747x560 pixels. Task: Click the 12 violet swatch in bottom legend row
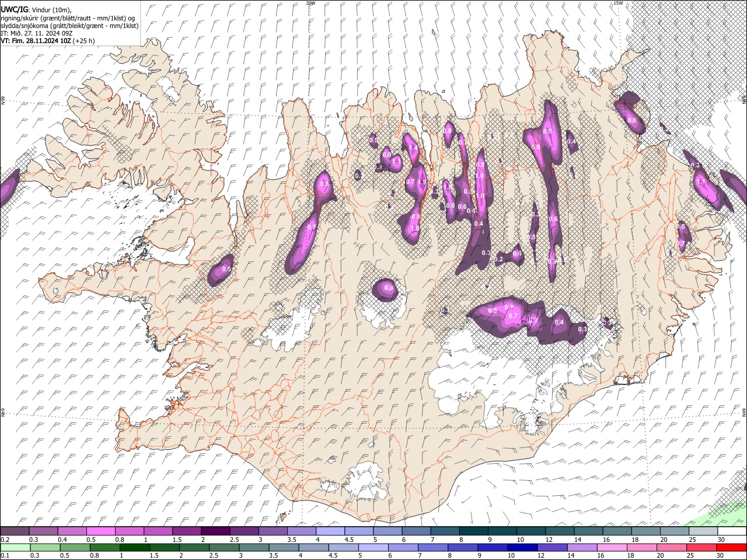[x=552, y=547]
